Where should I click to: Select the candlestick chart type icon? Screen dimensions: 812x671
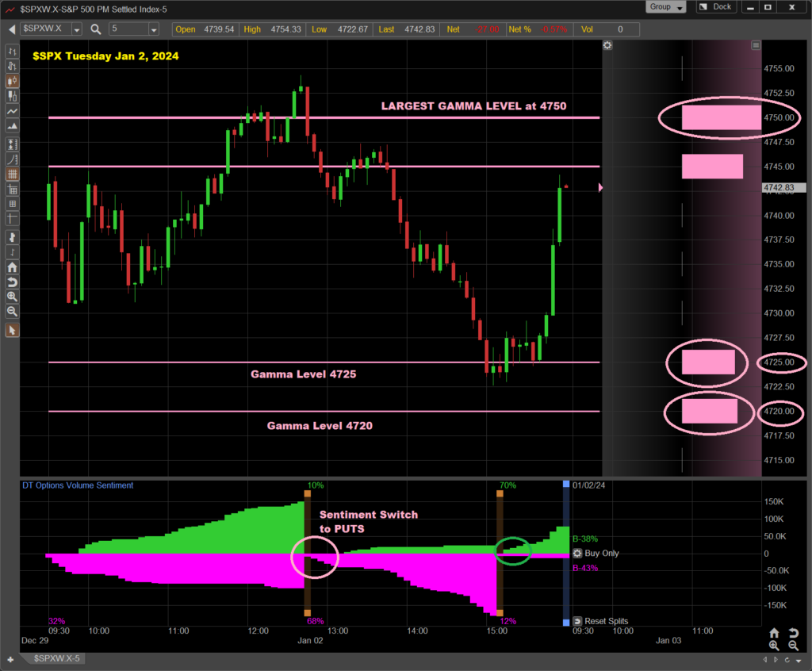coord(12,81)
